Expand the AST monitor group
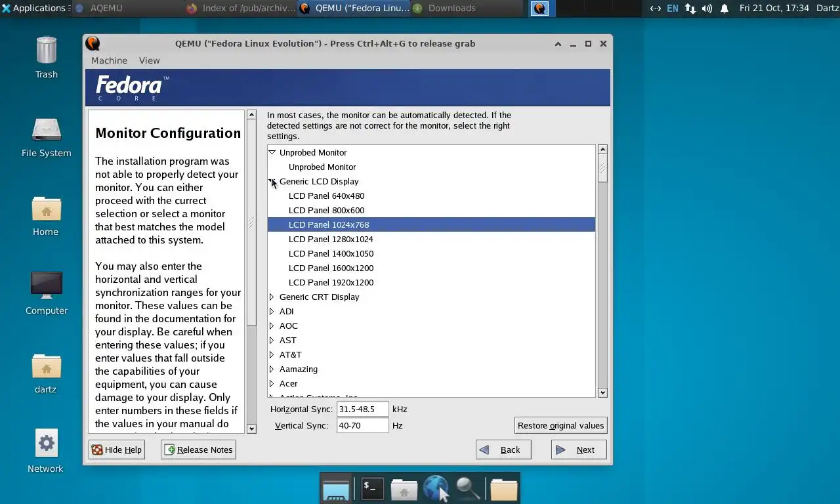 pyautogui.click(x=272, y=340)
